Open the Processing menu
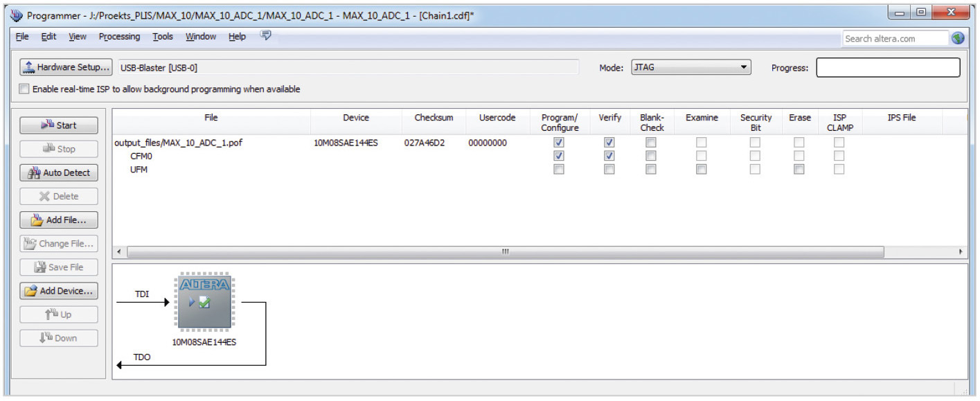This screenshot has width=980, height=401. click(x=119, y=37)
